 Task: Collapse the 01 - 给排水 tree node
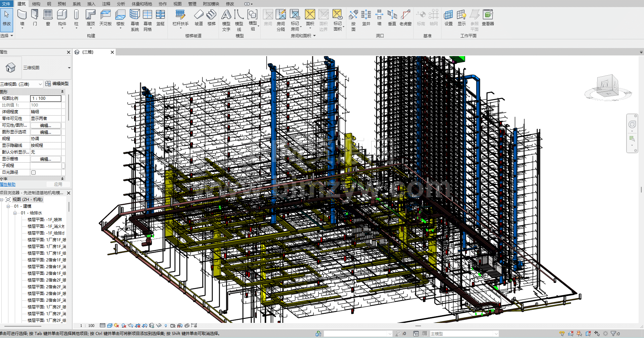pos(15,213)
